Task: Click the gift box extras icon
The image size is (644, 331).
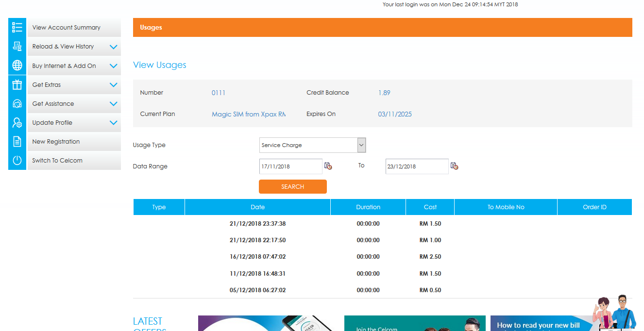Action: [17, 85]
